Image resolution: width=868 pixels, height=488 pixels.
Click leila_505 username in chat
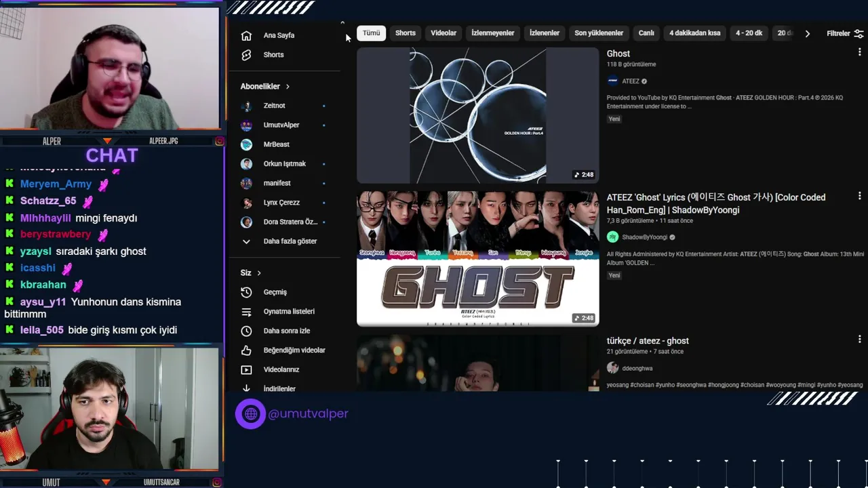[x=42, y=330]
